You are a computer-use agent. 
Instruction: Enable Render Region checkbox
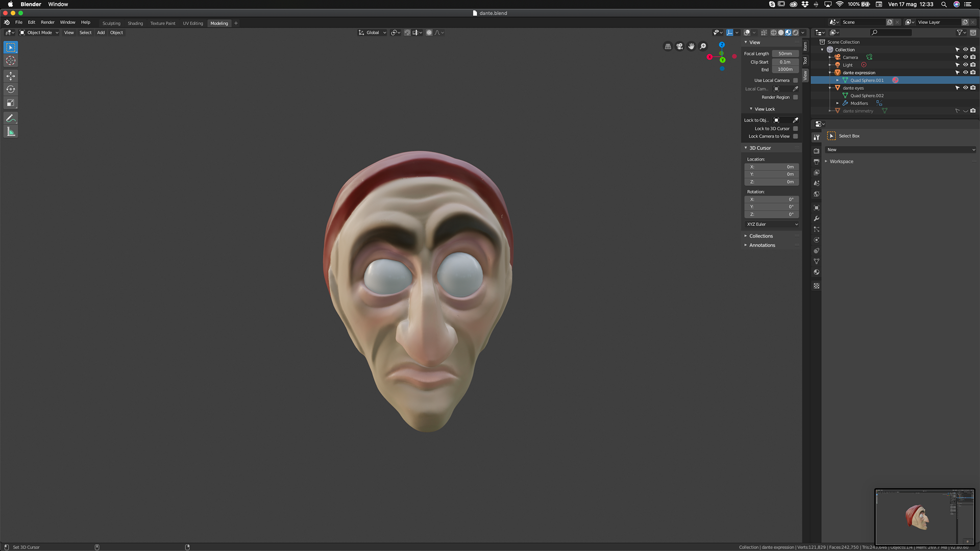pos(795,97)
